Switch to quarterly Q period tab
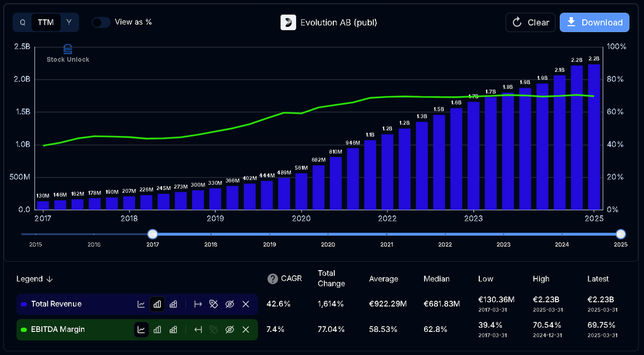This screenshot has height=355, width=644. (x=23, y=23)
